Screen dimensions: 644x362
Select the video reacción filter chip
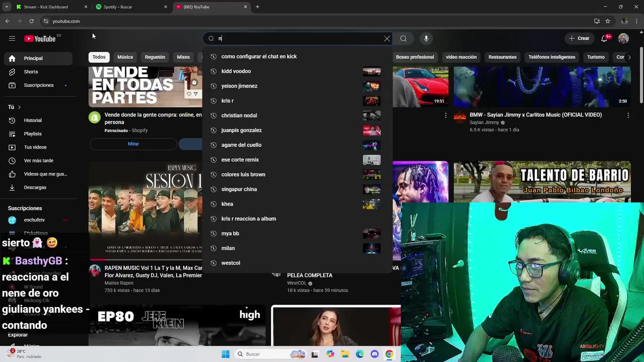tap(461, 57)
